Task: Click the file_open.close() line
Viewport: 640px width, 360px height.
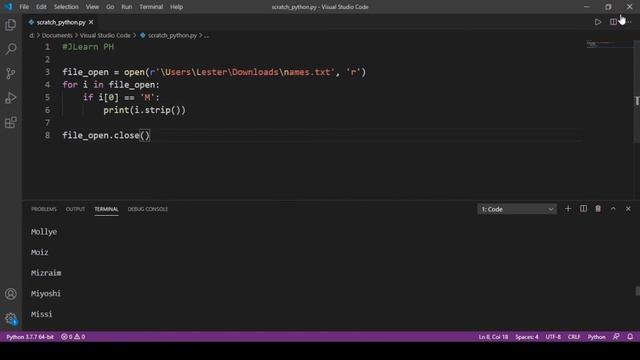Action: 106,136
